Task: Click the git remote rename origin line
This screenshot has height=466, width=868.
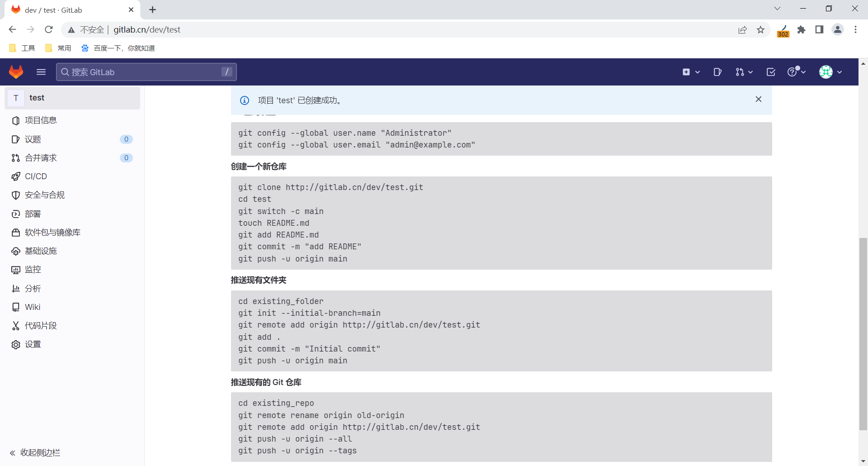Action: point(321,415)
